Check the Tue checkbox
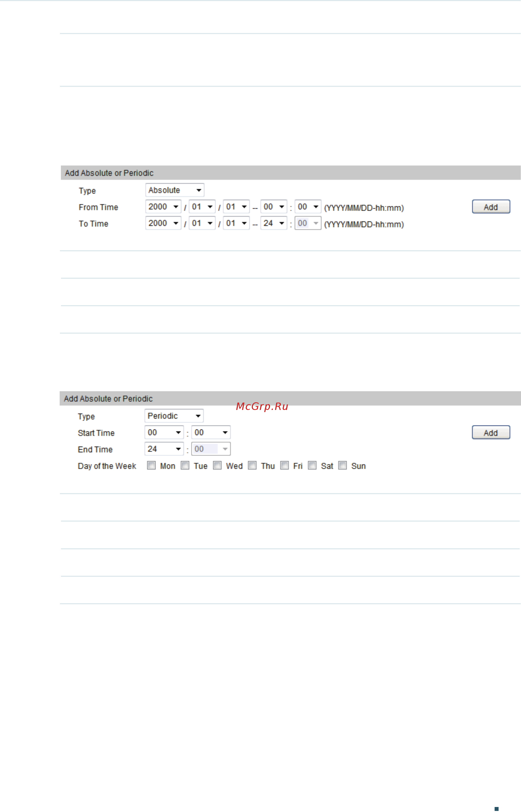This screenshot has height=812, width=521. (185, 466)
